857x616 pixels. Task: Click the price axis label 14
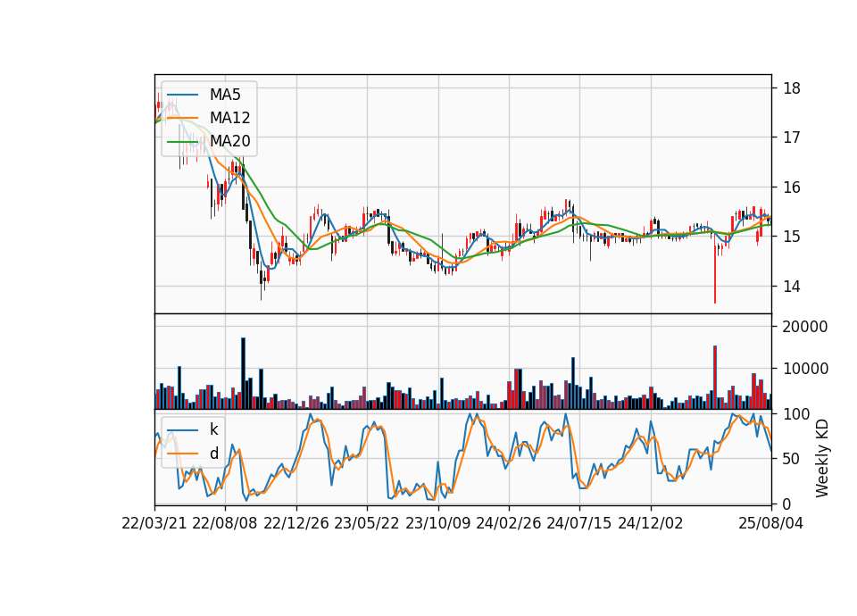792,287
